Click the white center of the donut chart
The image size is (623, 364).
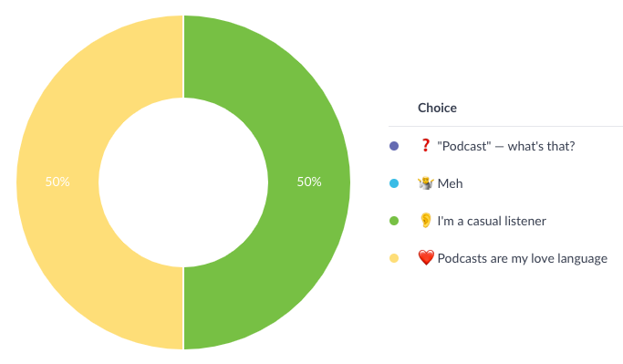183,182
